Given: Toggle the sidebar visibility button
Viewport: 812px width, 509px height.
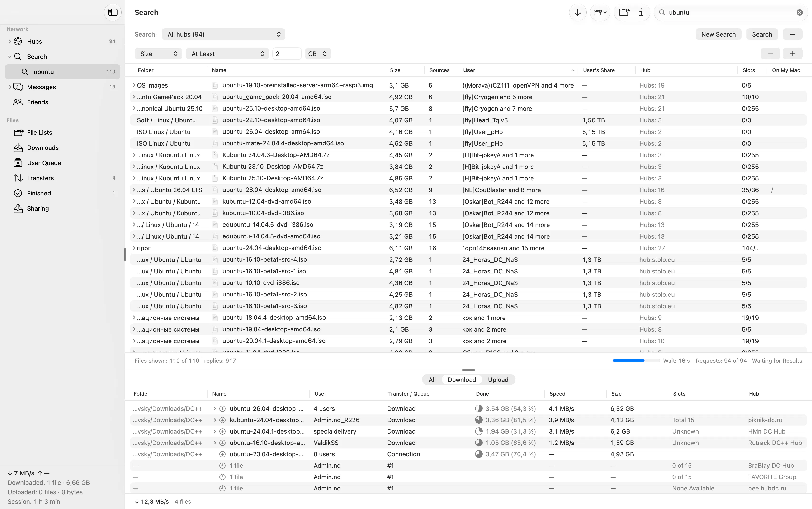Looking at the screenshot, I should click(113, 13).
